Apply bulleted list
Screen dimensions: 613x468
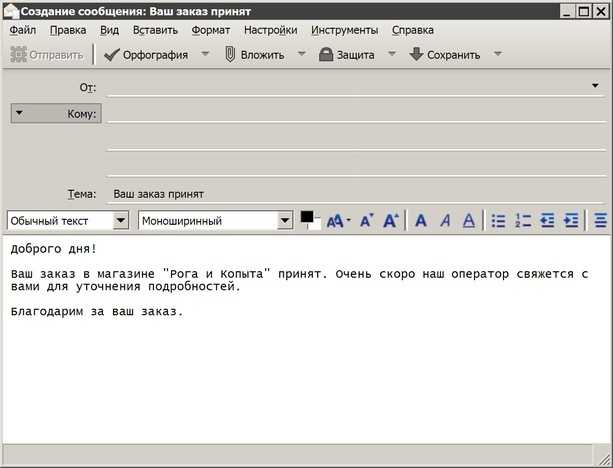pos(498,221)
